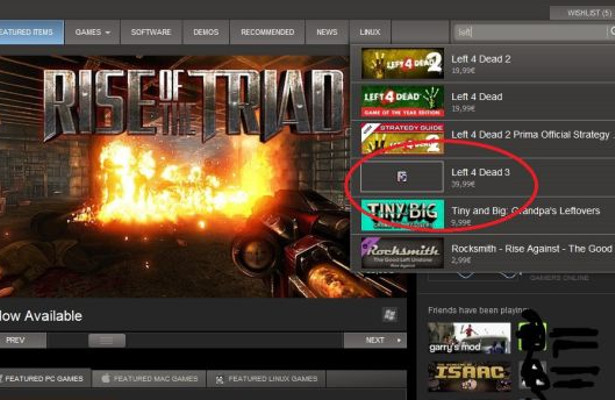Expand the Games dropdown menu

pyautogui.click(x=93, y=32)
